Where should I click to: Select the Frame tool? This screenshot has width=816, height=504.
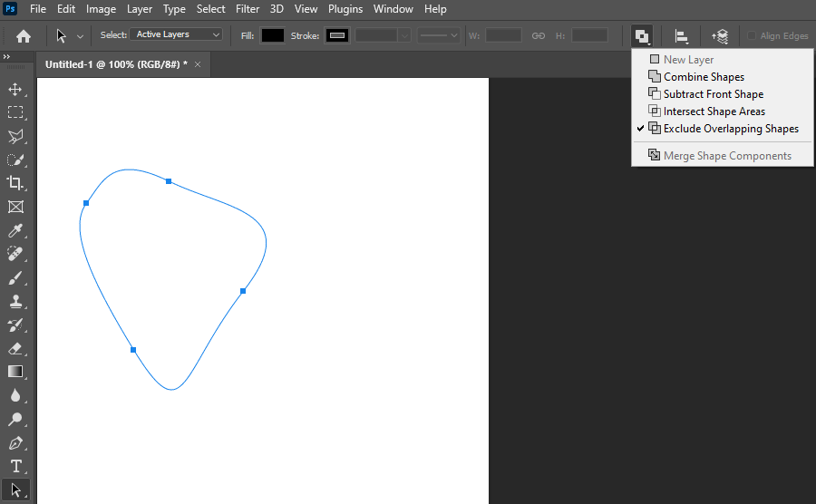click(15, 207)
